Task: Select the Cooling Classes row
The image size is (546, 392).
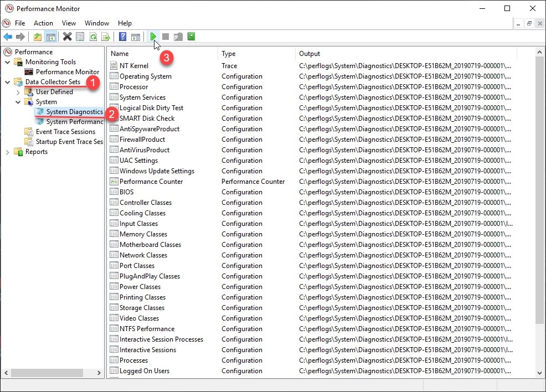Action: pos(312,213)
